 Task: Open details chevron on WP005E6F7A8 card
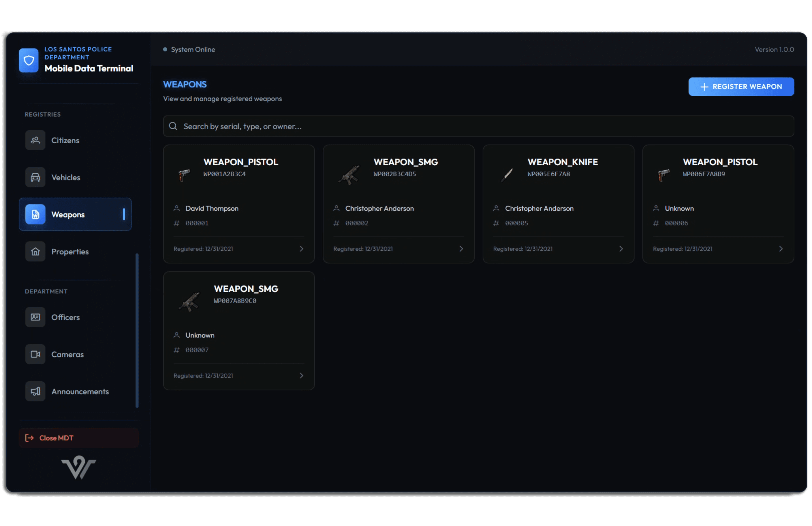coord(621,249)
